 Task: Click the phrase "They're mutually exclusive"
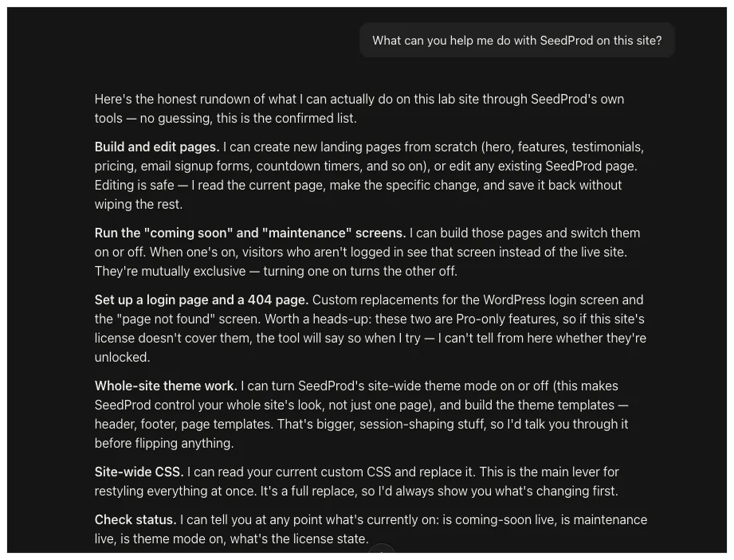(x=170, y=272)
